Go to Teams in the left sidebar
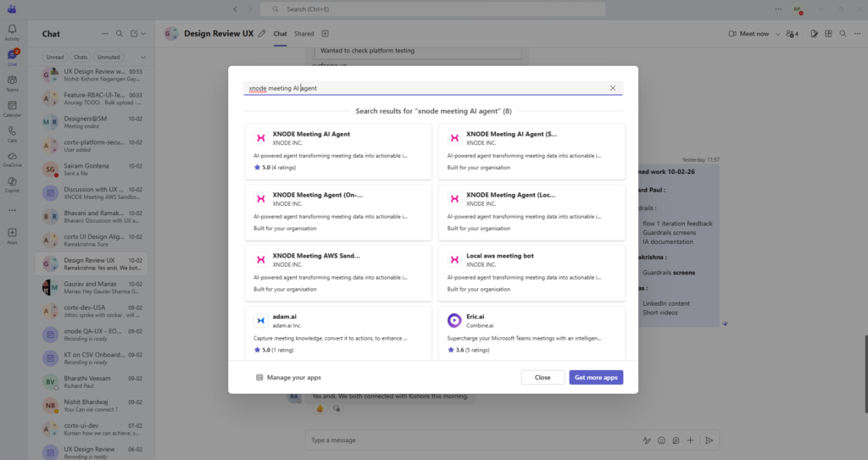868x460 pixels. click(12, 82)
